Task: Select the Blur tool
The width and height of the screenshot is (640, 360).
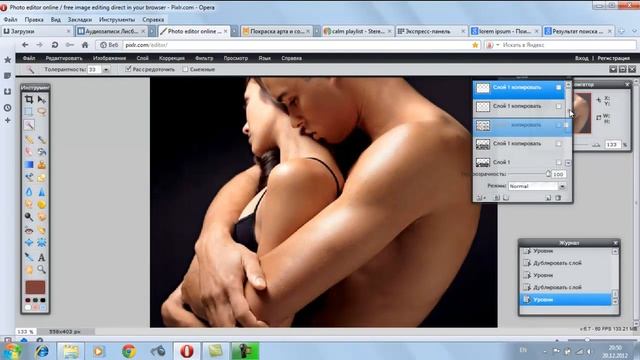Action: [29, 192]
